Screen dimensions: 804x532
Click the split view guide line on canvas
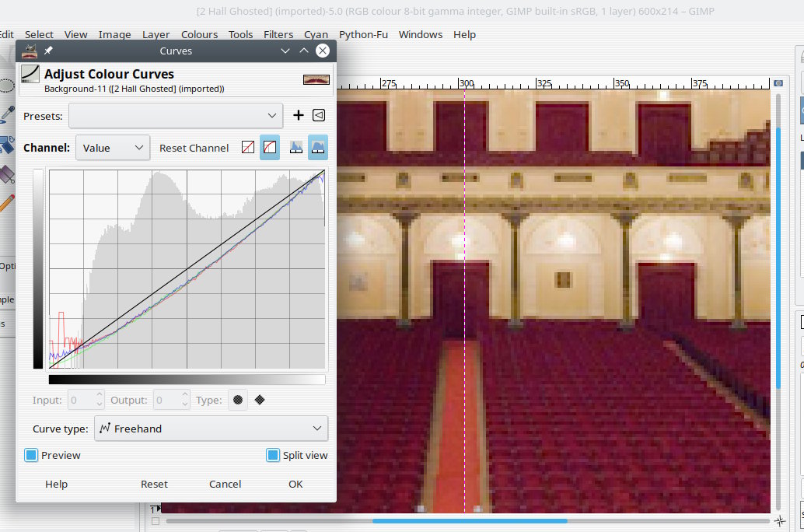[464, 302]
